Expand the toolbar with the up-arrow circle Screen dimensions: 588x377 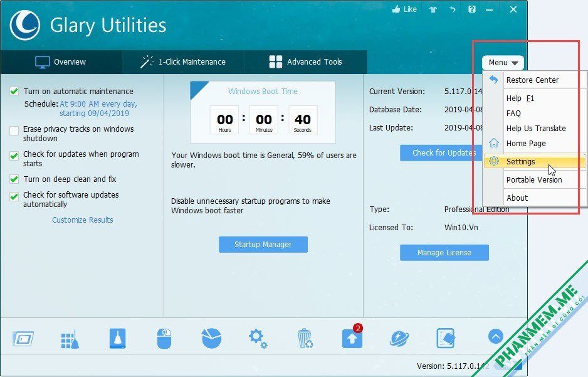click(x=496, y=336)
